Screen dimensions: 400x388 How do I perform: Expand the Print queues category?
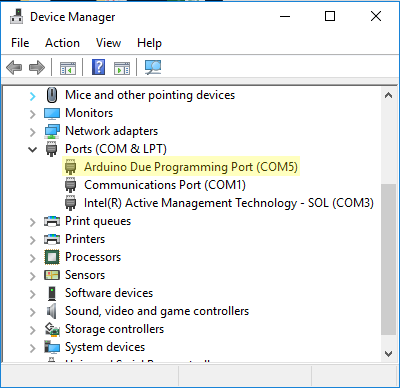click(x=32, y=222)
